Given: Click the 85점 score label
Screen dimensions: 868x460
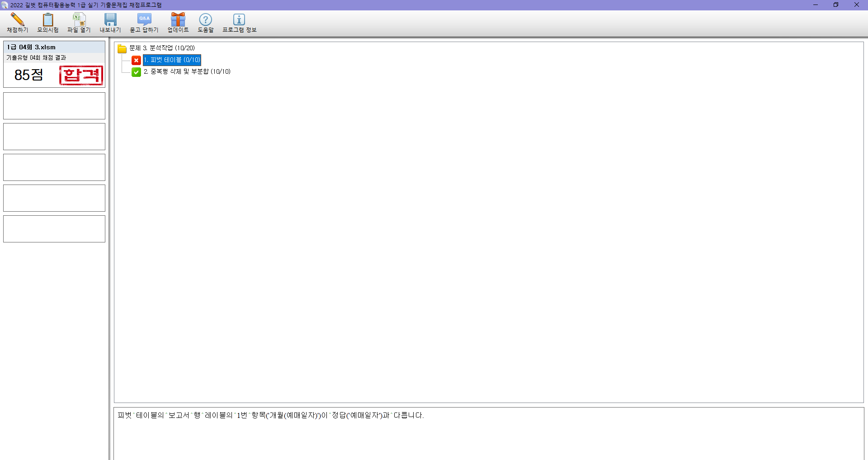Looking at the screenshot, I should coord(29,75).
